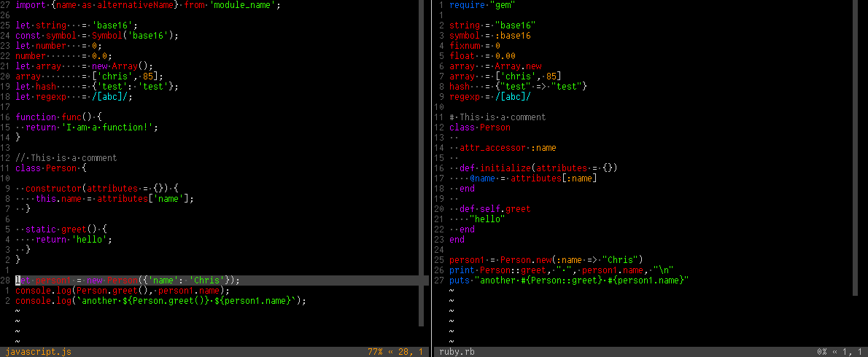Click the '@name = attributes[:name]' line
The width and height of the screenshot is (868, 357).
(523, 178)
